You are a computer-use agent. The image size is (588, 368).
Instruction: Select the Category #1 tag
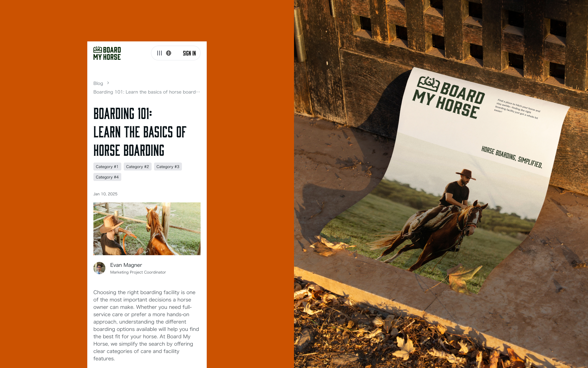107,167
